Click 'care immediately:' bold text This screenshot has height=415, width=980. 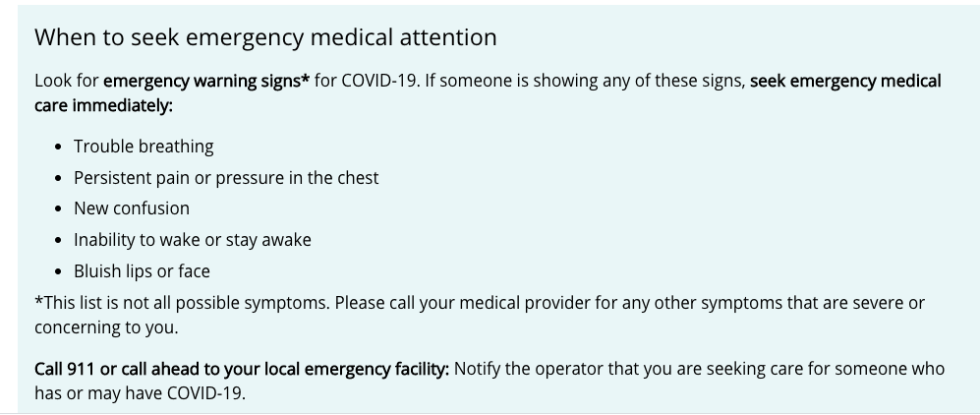pos(104,105)
